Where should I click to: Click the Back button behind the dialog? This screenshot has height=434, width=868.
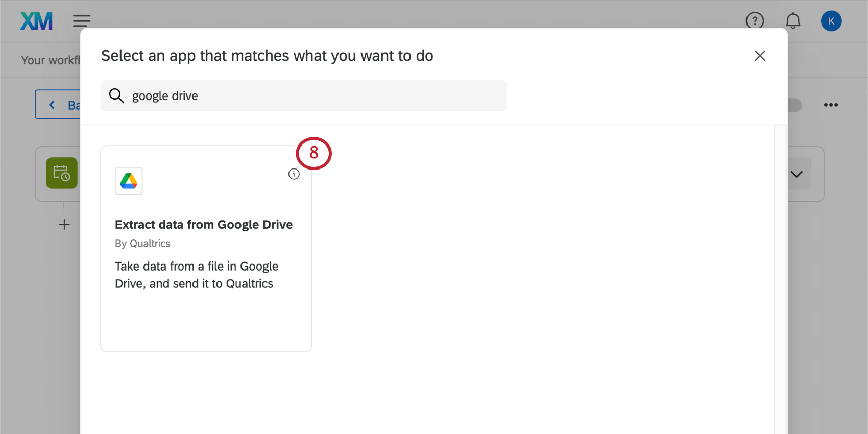coord(58,105)
